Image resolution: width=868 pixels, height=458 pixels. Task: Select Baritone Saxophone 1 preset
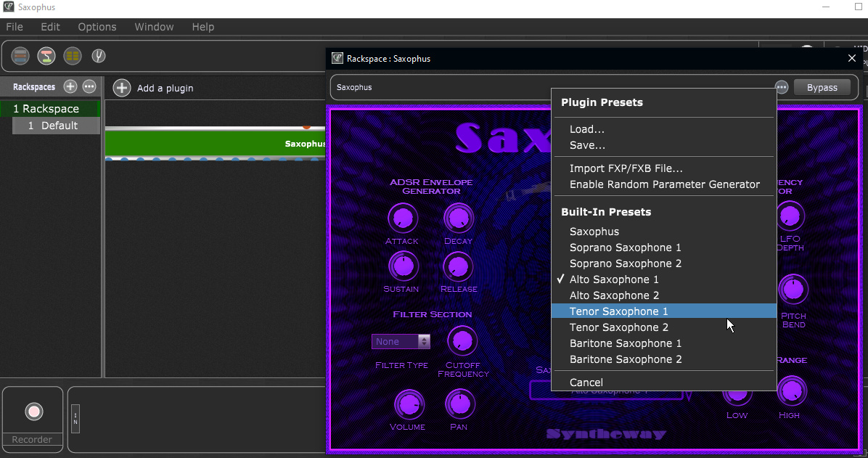coord(664,343)
